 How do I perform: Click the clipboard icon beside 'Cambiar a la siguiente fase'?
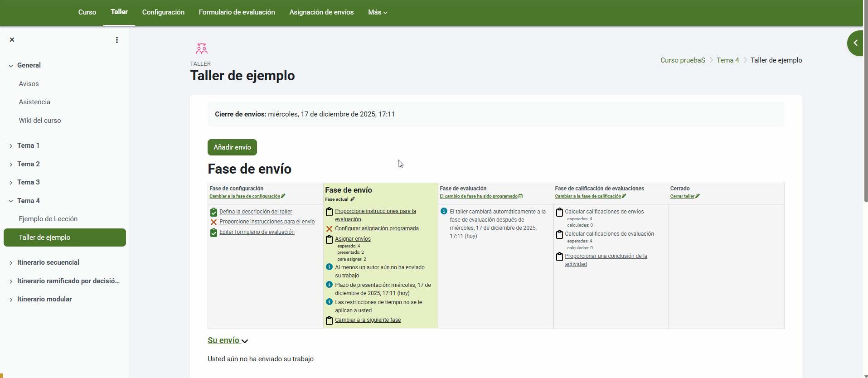pos(330,320)
